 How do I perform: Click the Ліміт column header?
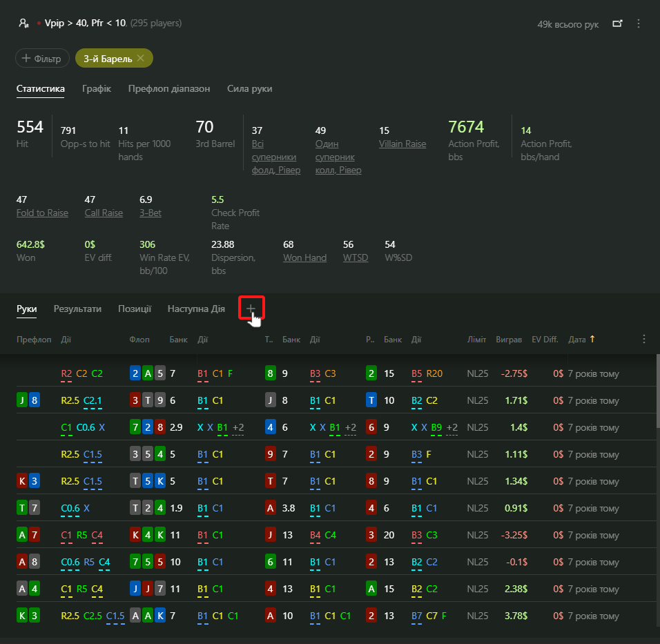click(x=476, y=340)
